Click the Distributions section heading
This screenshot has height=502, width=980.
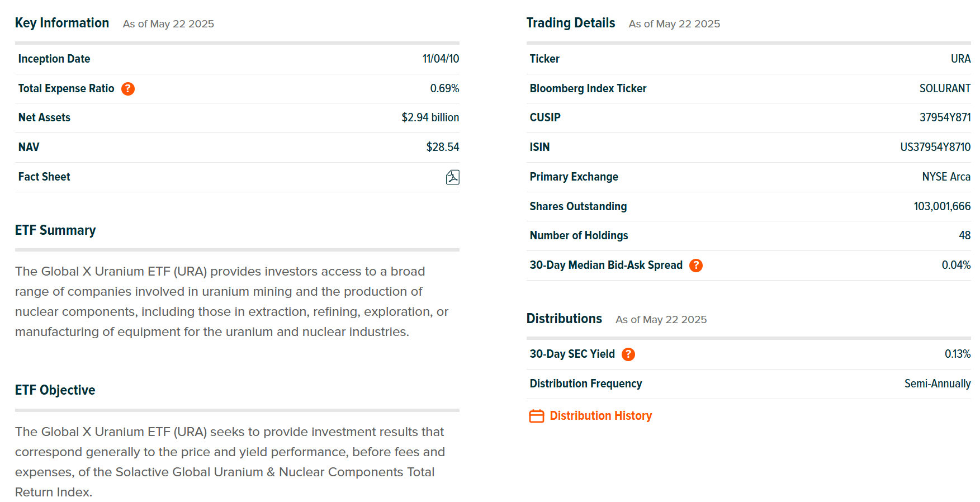[564, 319]
